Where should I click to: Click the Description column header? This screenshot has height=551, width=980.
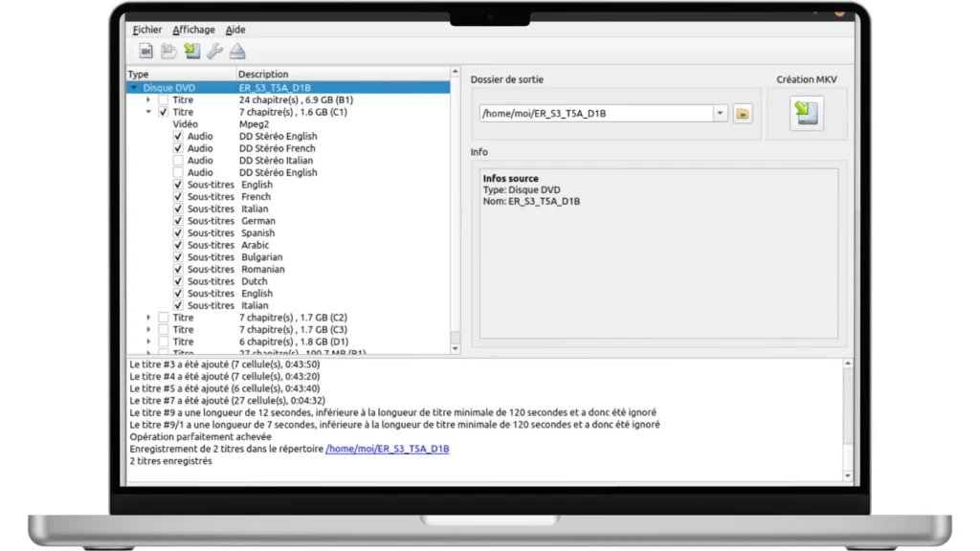[x=263, y=74]
